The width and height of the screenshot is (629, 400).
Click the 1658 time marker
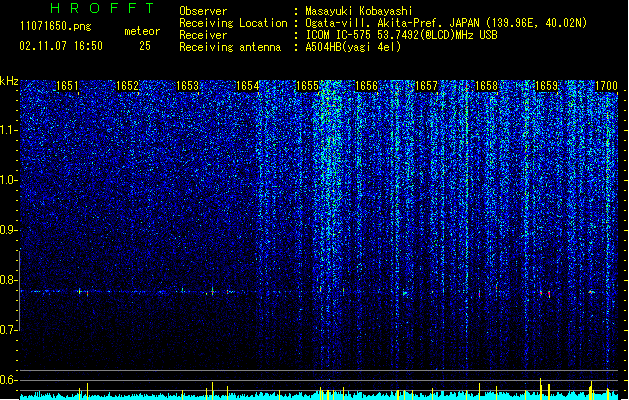click(486, 86)
